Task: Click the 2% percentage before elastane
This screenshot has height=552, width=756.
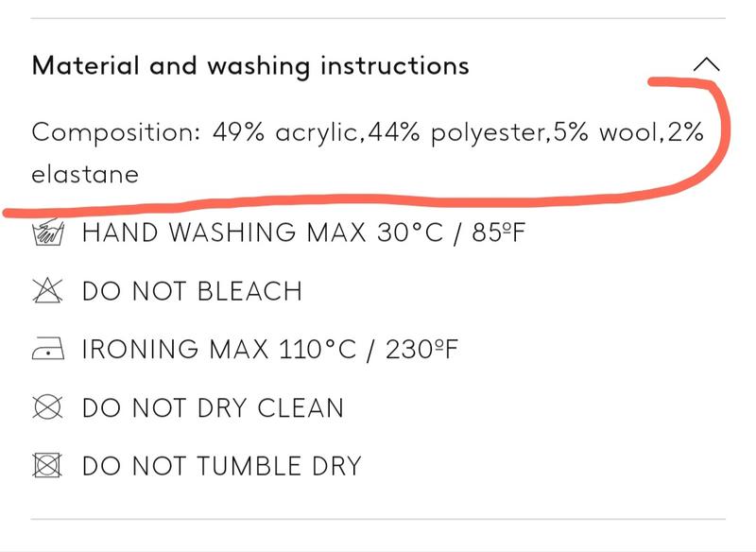Action: (685, 132)
